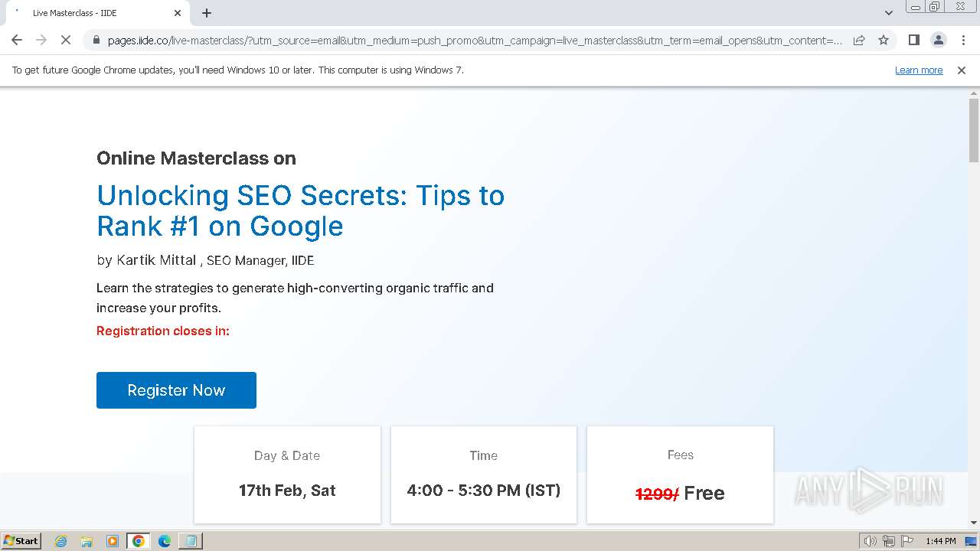This screenshot has height=551, width=980.
Task: Click the Register Now button
Action: point(176,390)
